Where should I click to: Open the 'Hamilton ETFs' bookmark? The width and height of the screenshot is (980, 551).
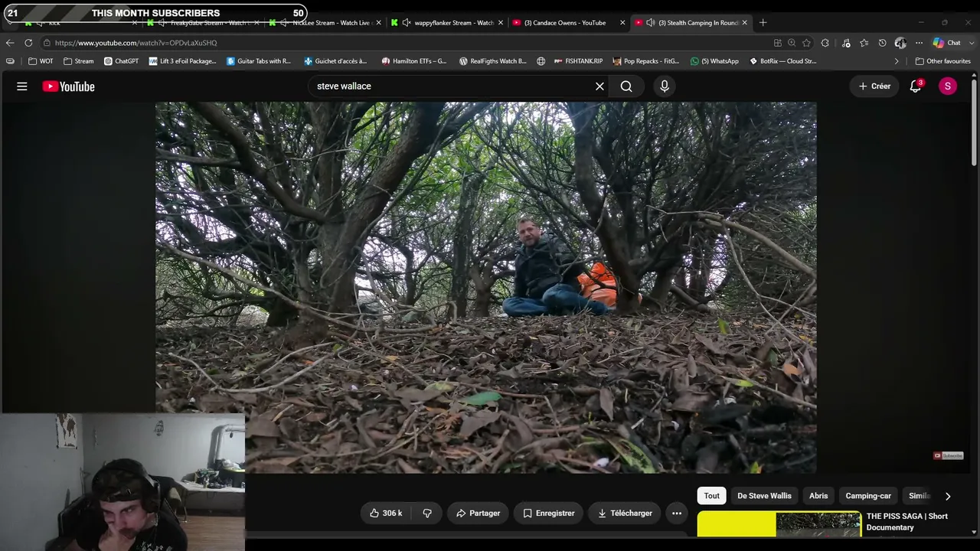414,61
